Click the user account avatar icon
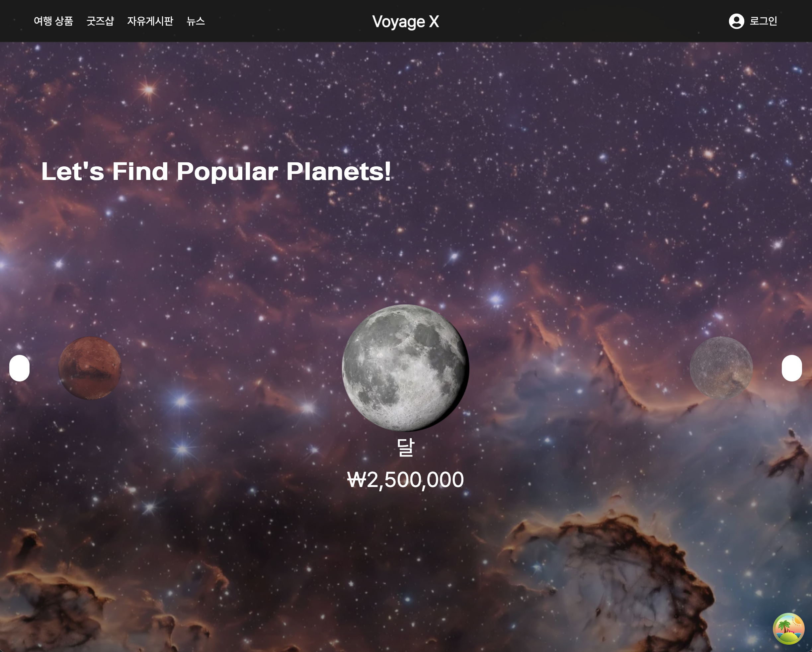Screen dimensions: 812x652 (736, 21)
